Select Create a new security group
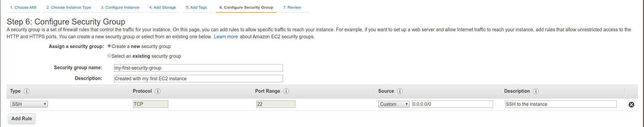 pyautogui.click(x=109, y=46)
